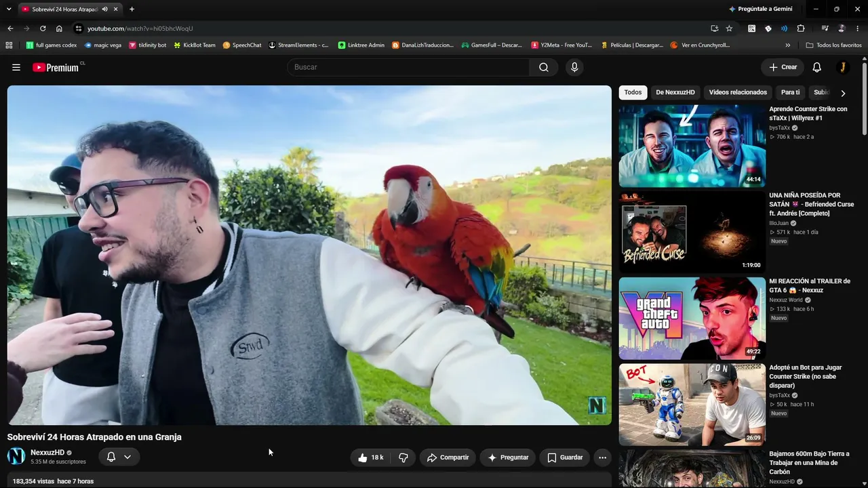The image size is (868, 488).
Task: Open Chrome three-dot menu
Action: [x=858, y=28]
